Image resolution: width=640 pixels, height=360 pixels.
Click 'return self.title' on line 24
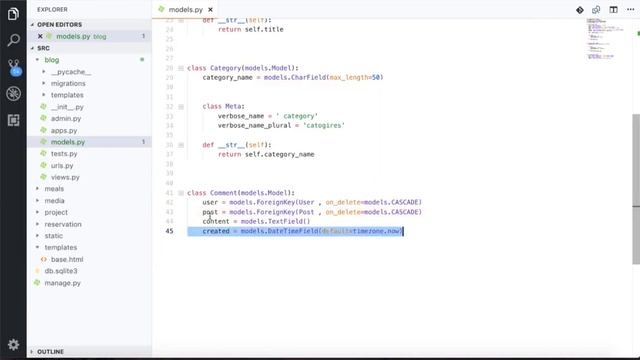coord(251,29)
